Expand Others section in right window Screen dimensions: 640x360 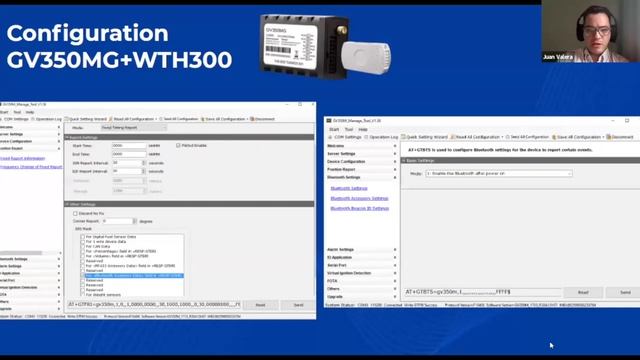[x=362, y=289]
